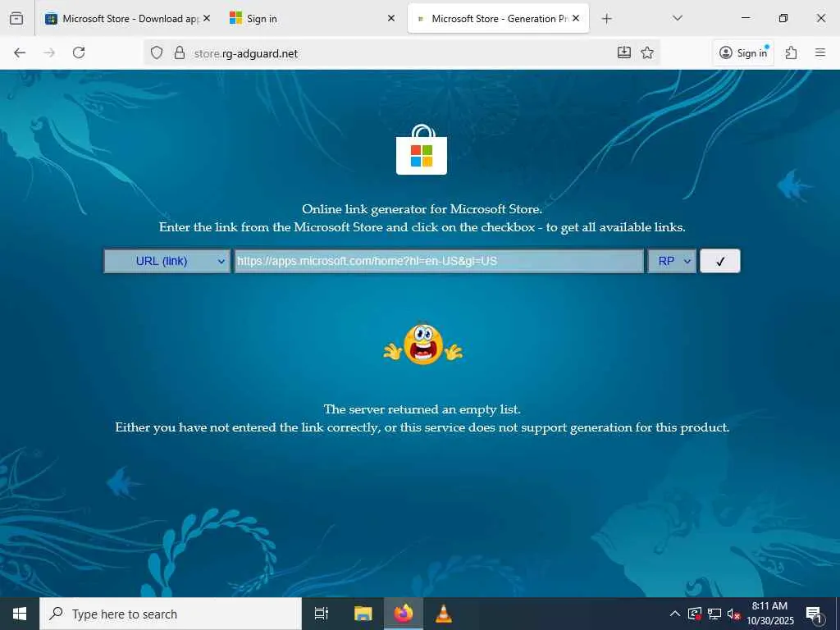Viewport: 840px width, 630px height.
Task: Open File Explorer from the taskbar
Action: click(363, 614)
